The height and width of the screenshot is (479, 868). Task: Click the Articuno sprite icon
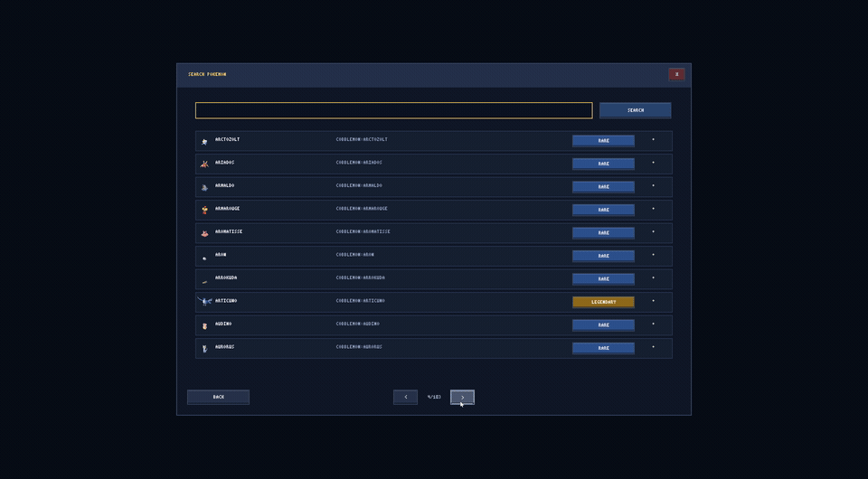204,302
